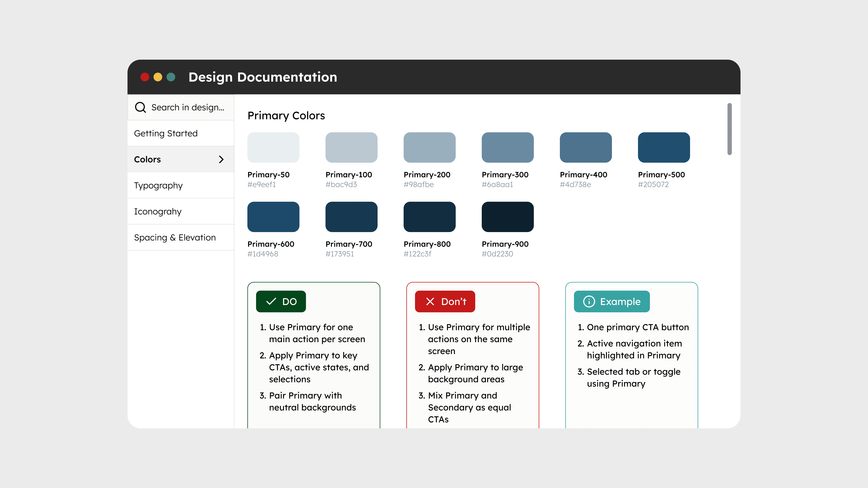This screenshot has height=488, width=868.
Task: Open the Getting Started page
Action: 166,133
